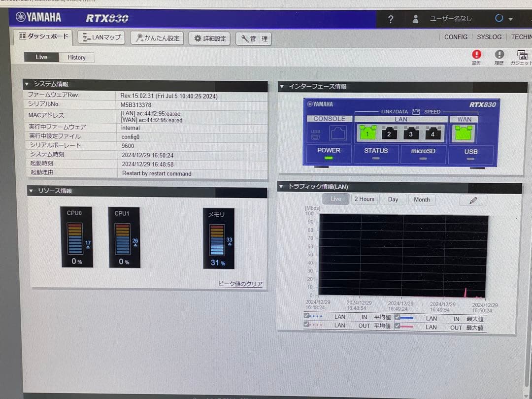Collapse the トラフィック情報(LAN) panel
532x399 pixels.
tap(281, 186)
